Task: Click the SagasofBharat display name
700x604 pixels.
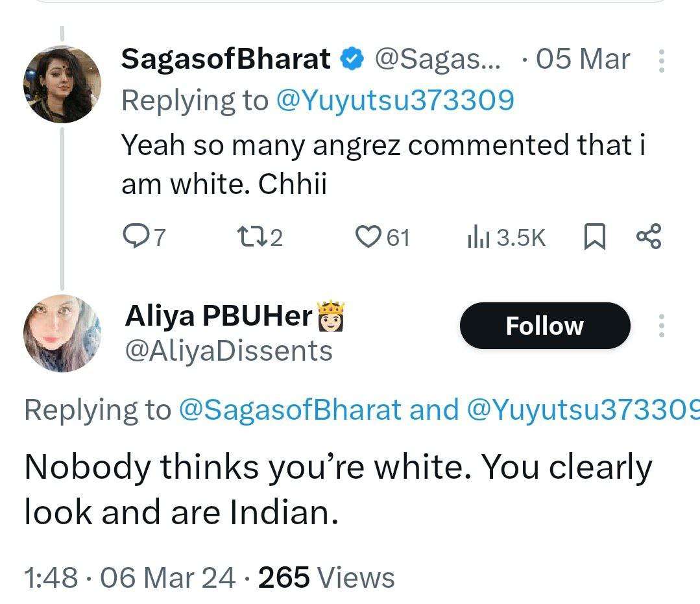Action: pyautogui.click(x=226, y=60)
